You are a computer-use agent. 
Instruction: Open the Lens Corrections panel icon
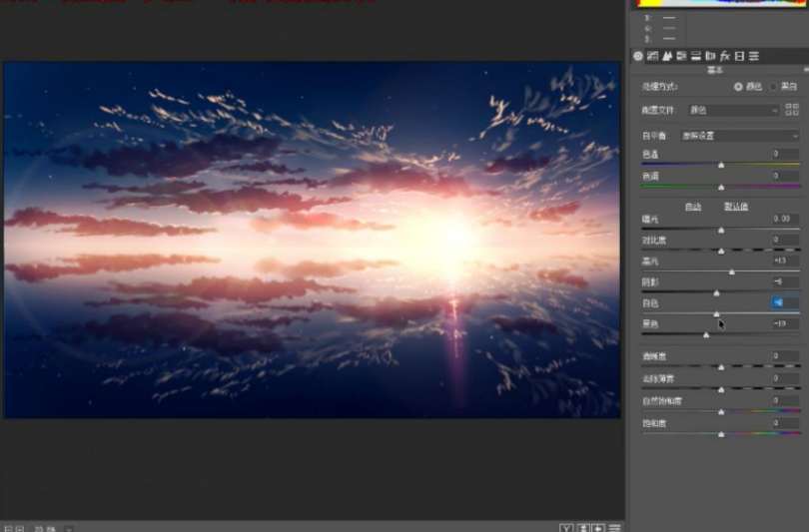(710, 56)
